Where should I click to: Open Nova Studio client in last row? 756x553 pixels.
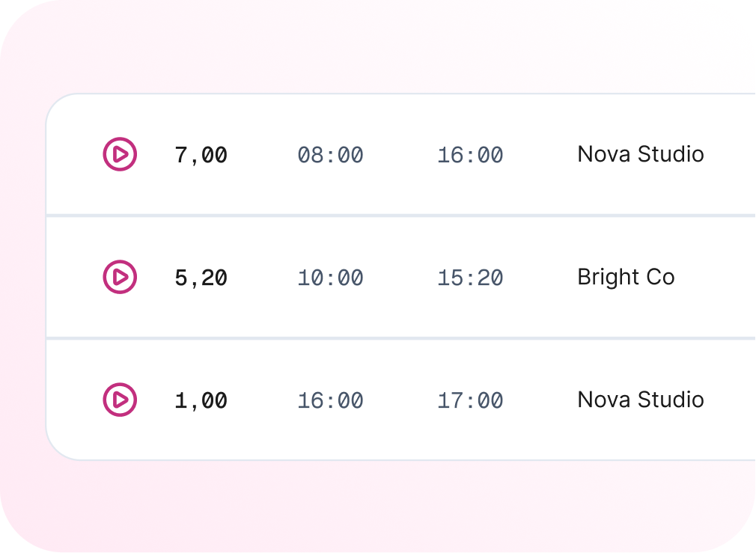[641, 400]
